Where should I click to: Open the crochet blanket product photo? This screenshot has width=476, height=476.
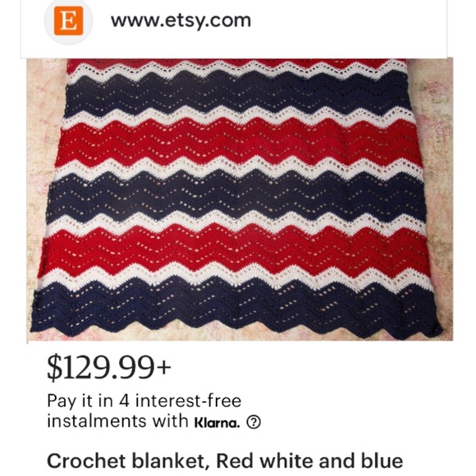[x=240, y=199]
